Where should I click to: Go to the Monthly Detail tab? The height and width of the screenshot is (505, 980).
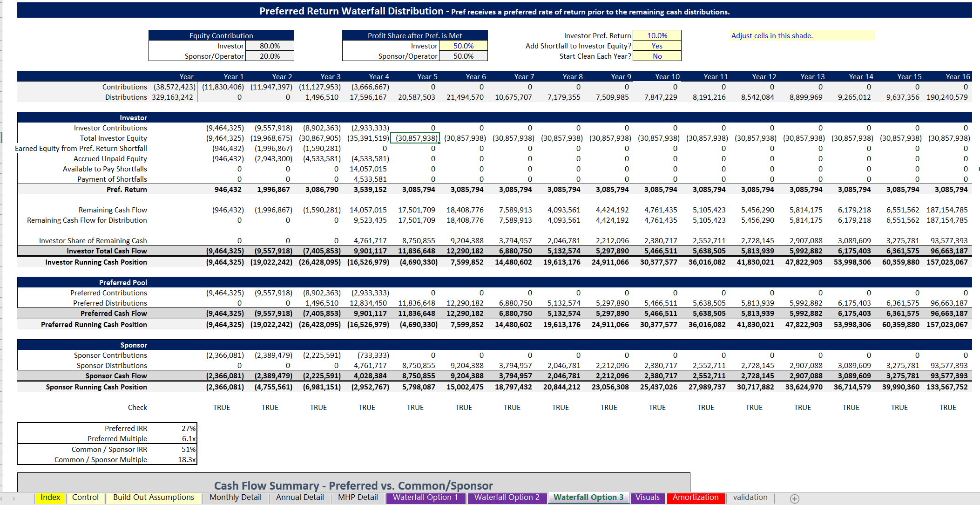(235, 498)
